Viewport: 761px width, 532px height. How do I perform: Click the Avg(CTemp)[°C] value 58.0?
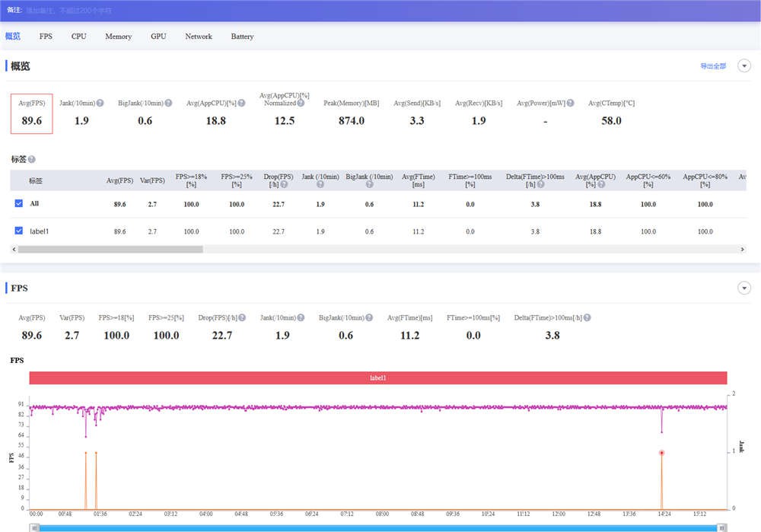click(x=612, y=121)
